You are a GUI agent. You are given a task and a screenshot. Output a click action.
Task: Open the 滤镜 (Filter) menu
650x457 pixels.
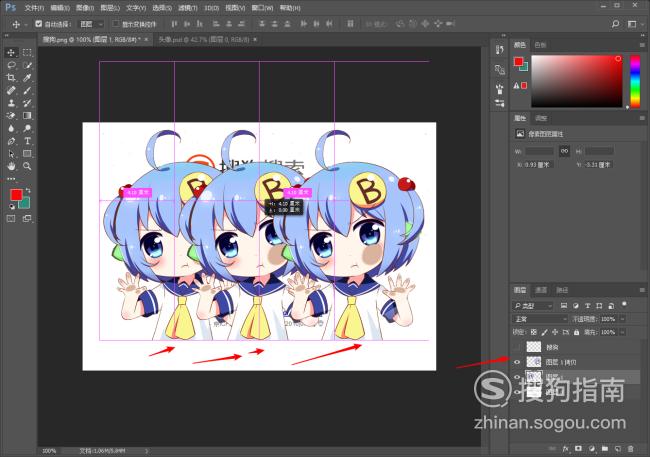(x=187, y=8)
